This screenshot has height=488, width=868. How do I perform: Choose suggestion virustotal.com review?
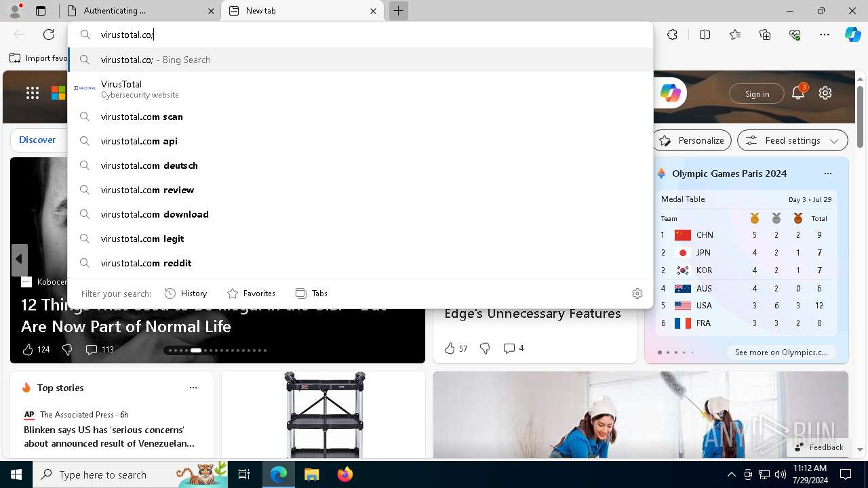pos(360,190)
